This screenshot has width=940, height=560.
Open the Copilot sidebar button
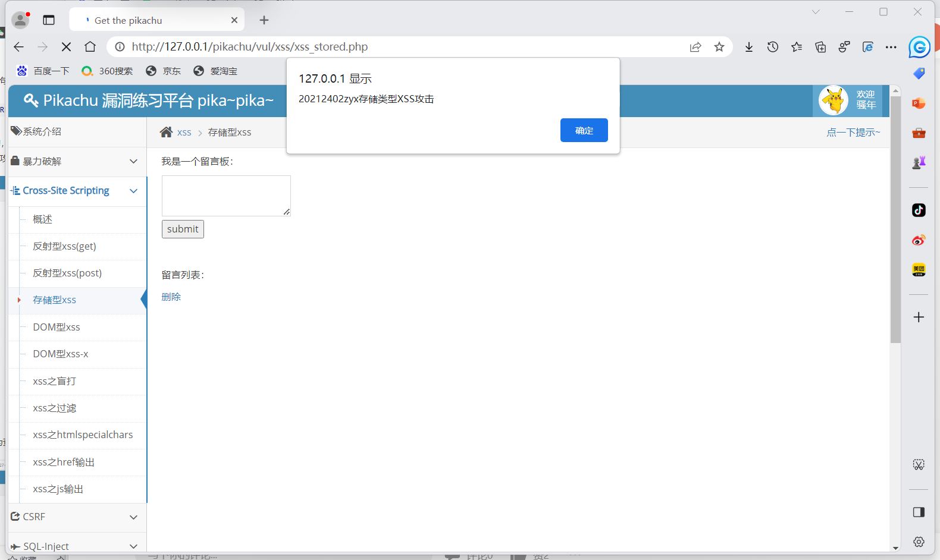919,47
